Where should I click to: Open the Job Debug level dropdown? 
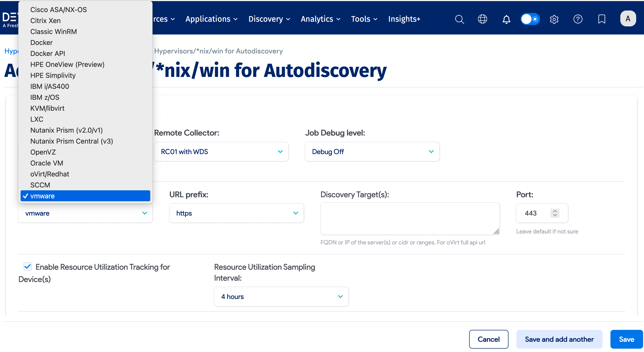(x=372, y=151)
